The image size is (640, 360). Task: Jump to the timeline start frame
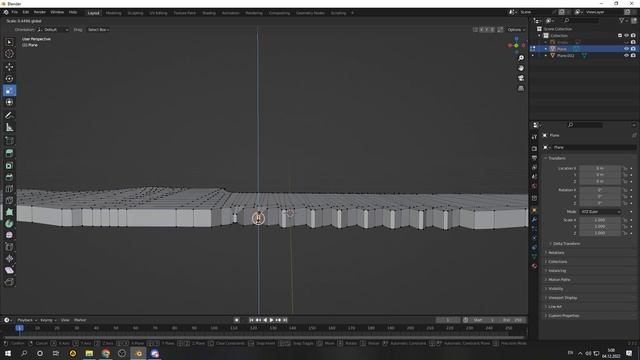pos(252,320)
